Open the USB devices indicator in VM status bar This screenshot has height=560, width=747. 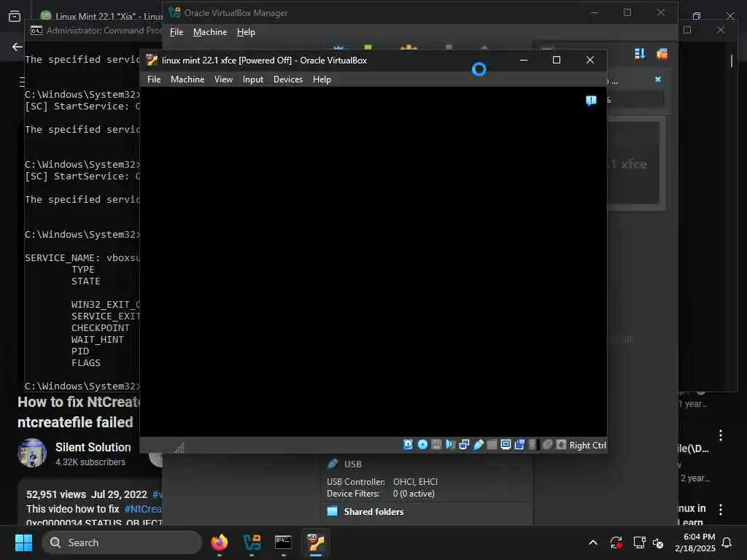tap(479, 444)
